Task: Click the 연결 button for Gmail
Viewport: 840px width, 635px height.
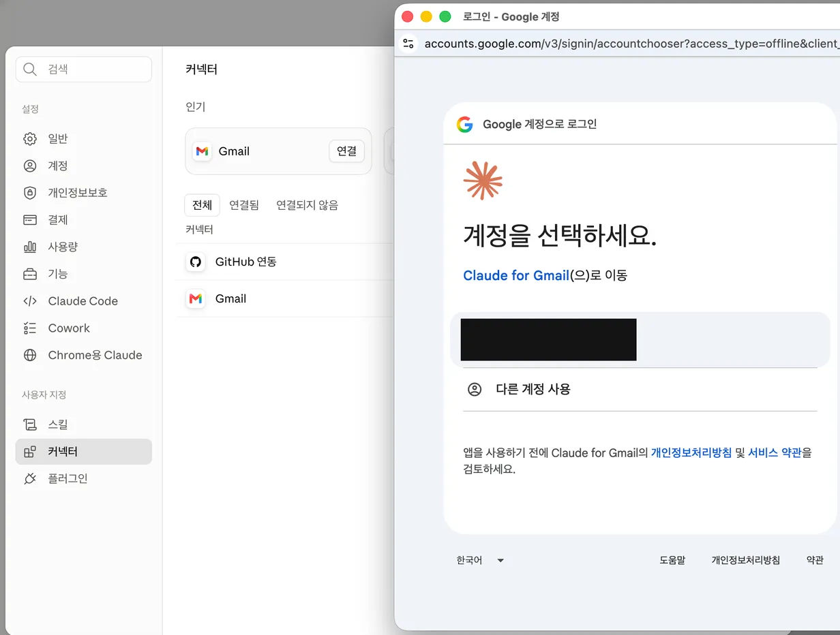Action: [x=346, y=151]
